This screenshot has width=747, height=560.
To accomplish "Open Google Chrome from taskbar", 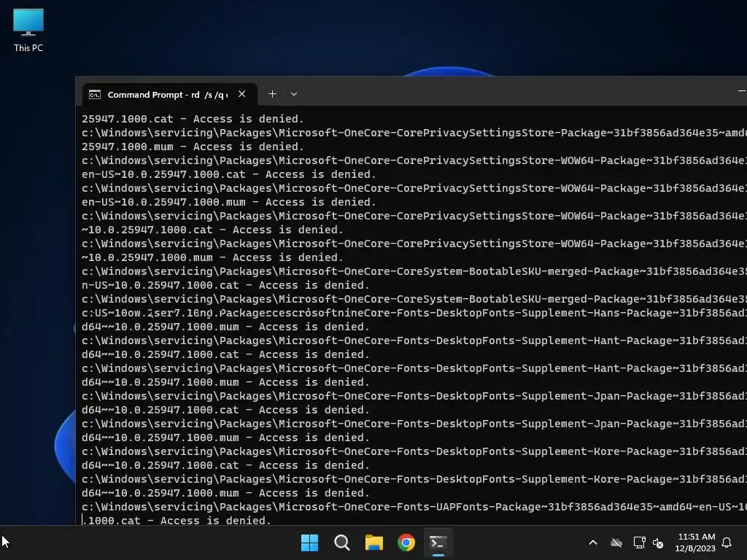I will (x=406, y=542).
